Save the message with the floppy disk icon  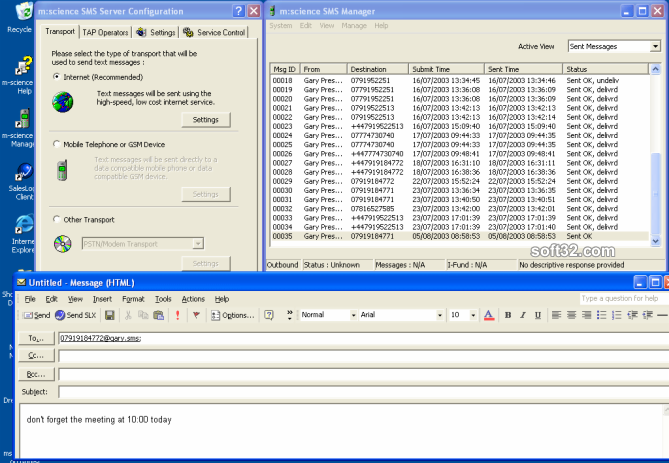click(x=110, y=315)
